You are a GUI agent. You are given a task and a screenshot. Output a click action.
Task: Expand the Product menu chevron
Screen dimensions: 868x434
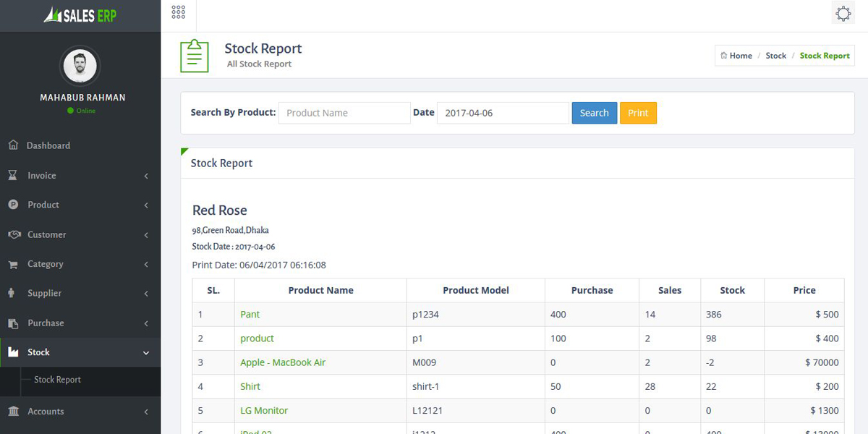(x=146, y=205)
